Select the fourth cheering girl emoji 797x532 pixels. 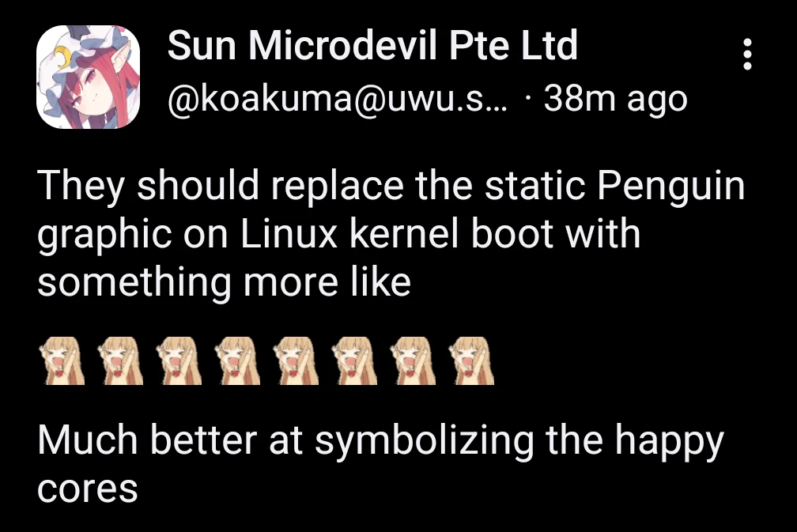pos(237,360)
